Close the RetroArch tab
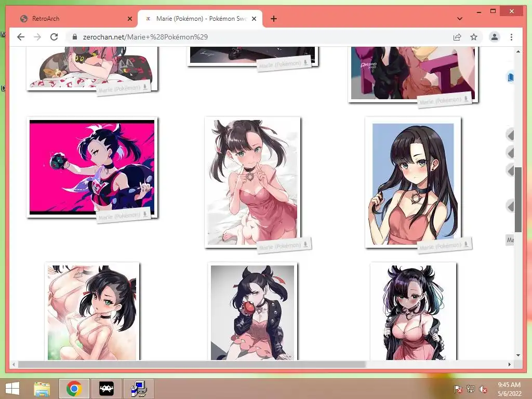 [129, 19]
